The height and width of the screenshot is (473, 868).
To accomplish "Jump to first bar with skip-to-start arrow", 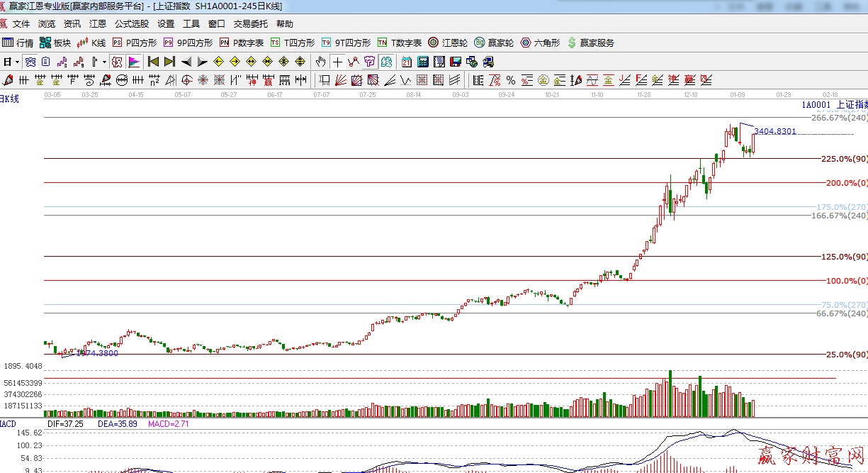I will 152,62.
